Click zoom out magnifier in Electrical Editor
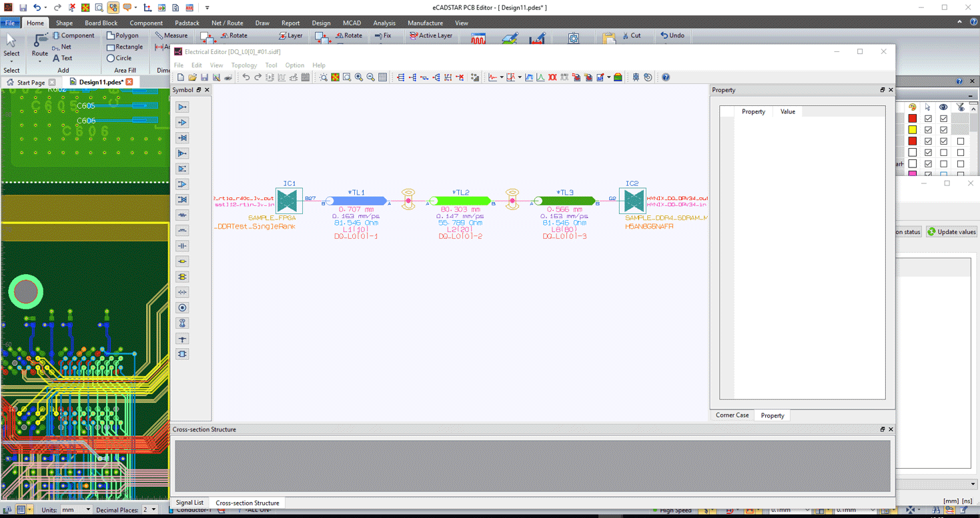This screenshot has height=518, width=980. coord(371,77)
